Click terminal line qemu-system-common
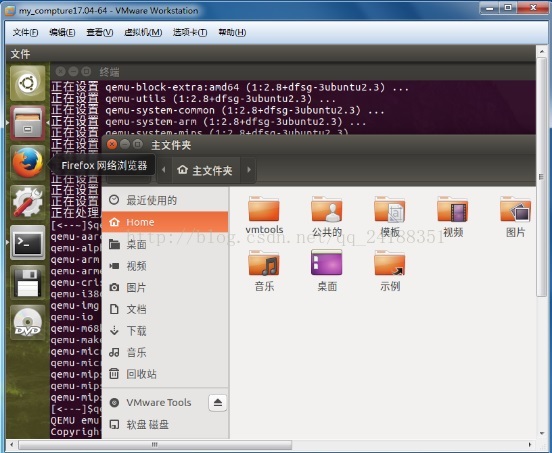552x453 pixels. 218,110
